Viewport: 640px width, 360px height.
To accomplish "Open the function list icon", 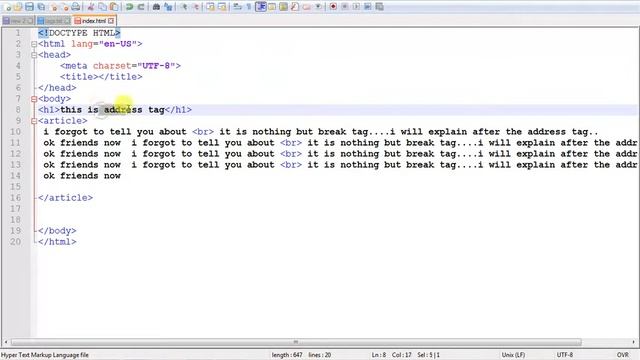I will click(x=295, y=7).
